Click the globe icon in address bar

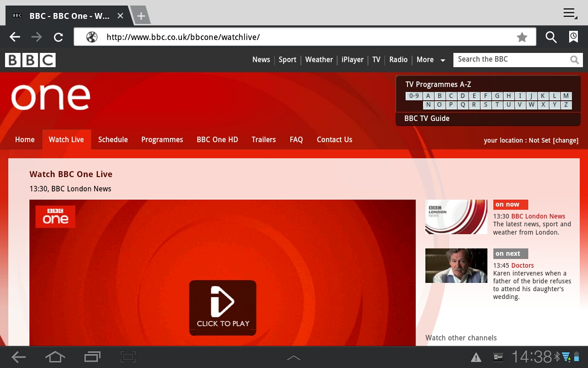click(92, 37)
